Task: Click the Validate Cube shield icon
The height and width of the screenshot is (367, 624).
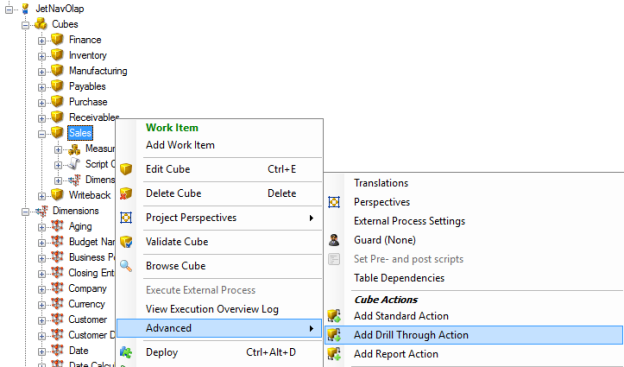Action: [126, 242]
